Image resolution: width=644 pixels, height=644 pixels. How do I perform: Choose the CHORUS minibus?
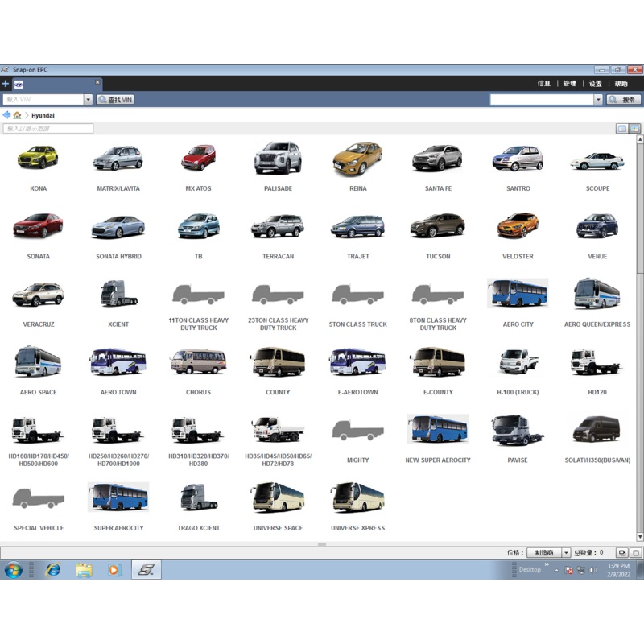tap(198, 361)
